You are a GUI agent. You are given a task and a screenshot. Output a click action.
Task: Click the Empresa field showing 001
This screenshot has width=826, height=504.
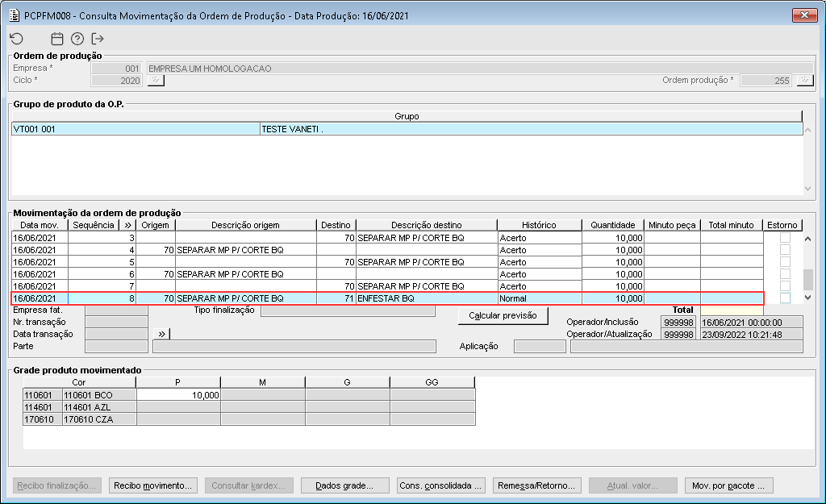tap(116, 69)
